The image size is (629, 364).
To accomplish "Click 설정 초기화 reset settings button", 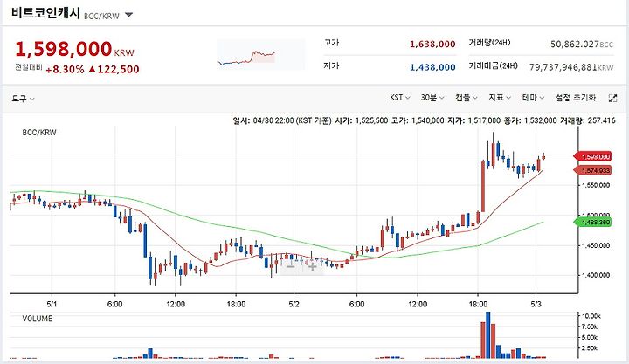I will (575, 98).
